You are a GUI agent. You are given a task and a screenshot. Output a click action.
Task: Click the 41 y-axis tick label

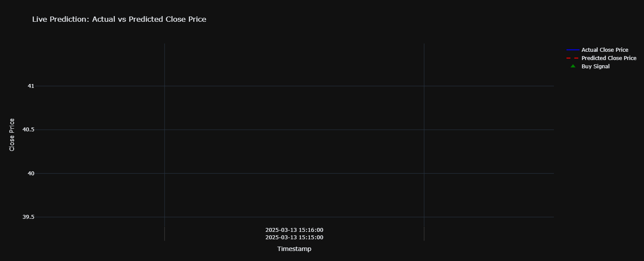tap(30, 86)
